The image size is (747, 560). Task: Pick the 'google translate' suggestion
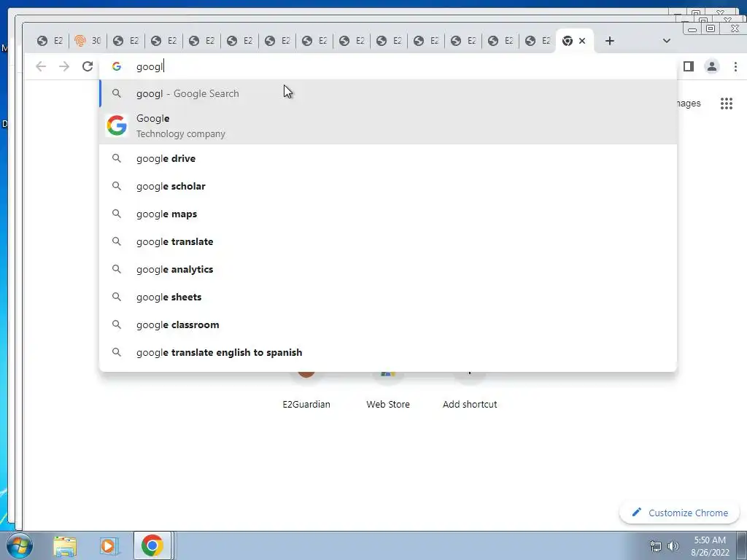(x=388, y=241)
